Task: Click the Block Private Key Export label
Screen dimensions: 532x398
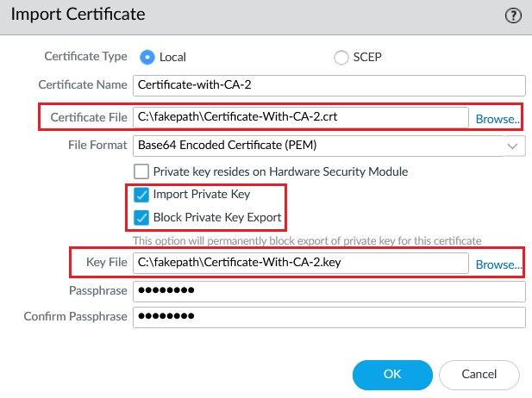Action: (216, 216)
